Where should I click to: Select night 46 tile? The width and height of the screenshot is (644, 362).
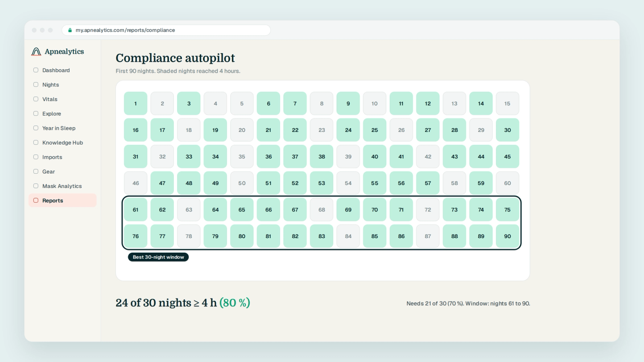136,183
